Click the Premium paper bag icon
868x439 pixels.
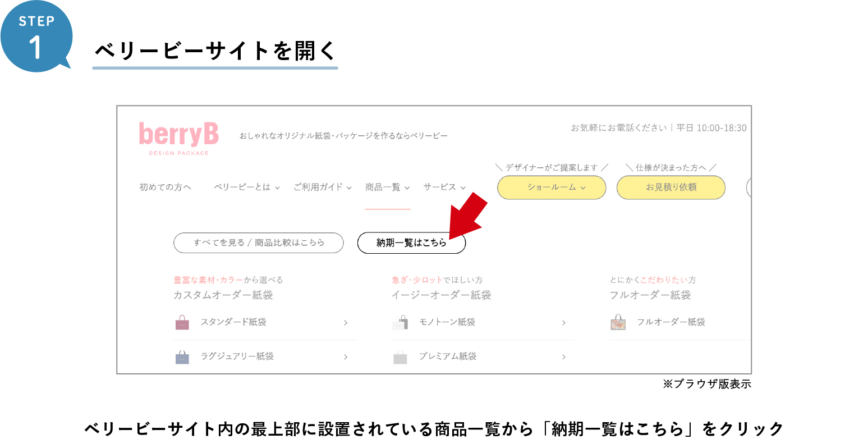(x=400, y=357)
